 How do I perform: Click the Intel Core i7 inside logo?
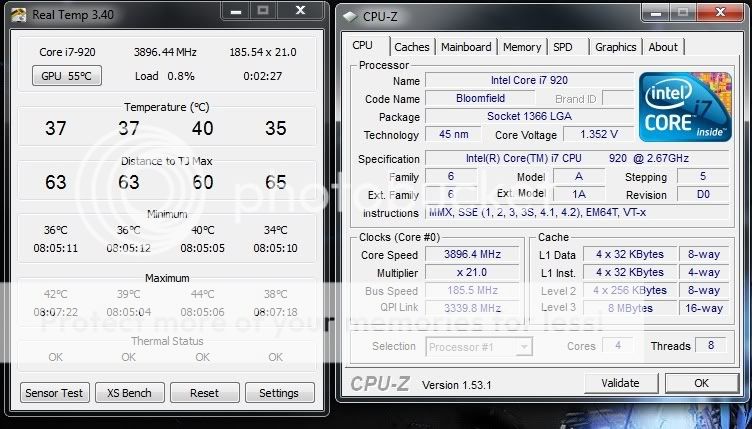685,107
